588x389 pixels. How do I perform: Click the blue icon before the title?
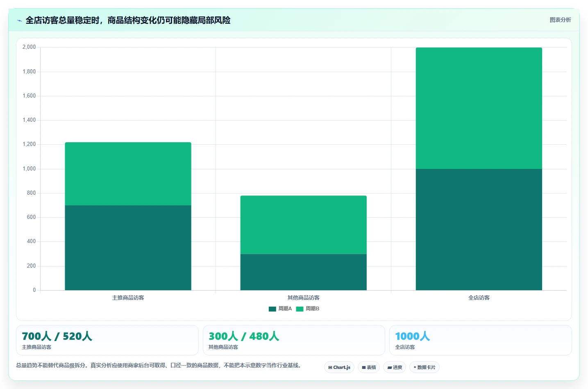(19, 20)
